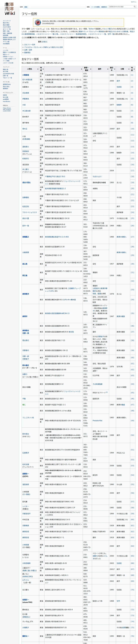Open 記事一覧 sidebar link
138x644 pixels.
5,76
